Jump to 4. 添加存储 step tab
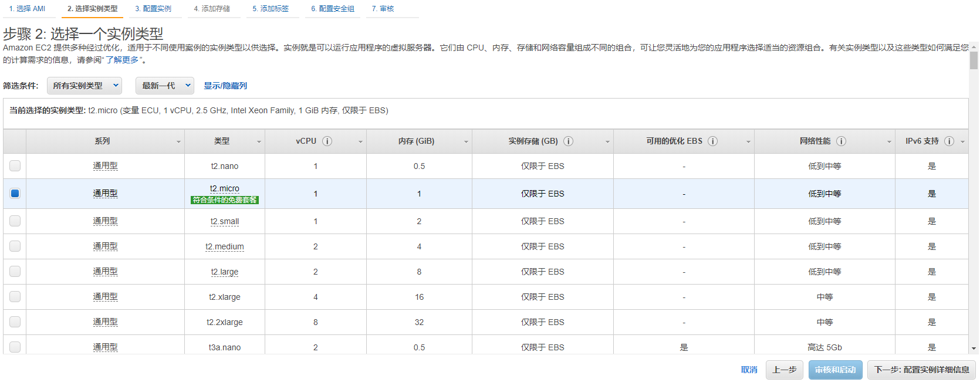Viewport: 980px width, 389px height. (x=212, y=9)
